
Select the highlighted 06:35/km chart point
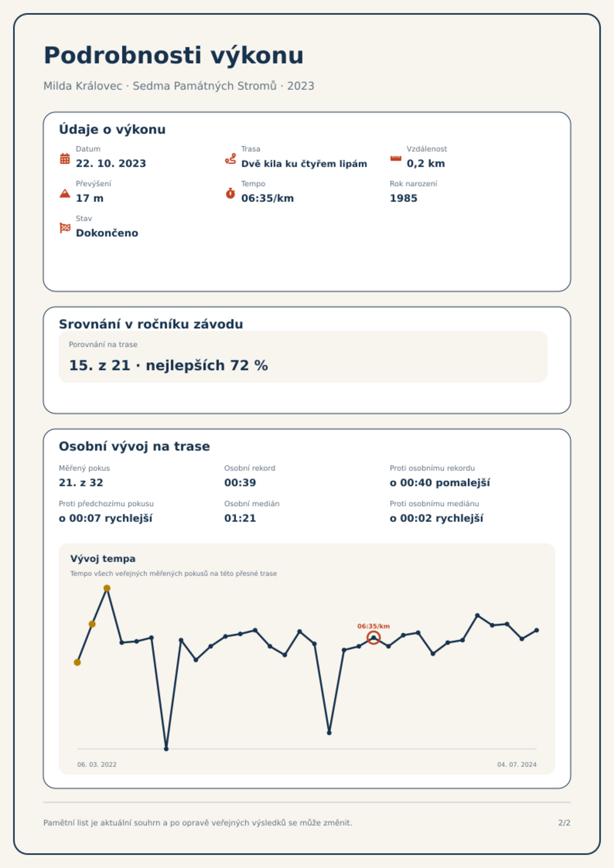coord(374,638)
